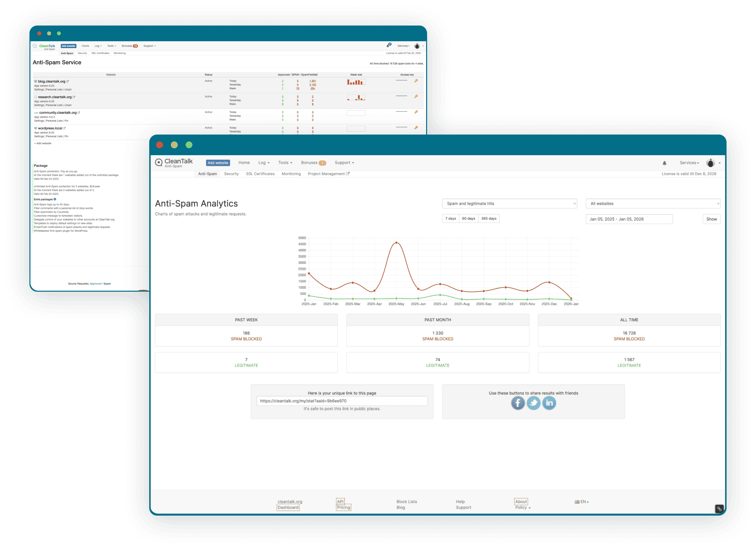The image size is (756, 549).
Task: Click the notification bell icon in front window
Action: coord(664,163)
